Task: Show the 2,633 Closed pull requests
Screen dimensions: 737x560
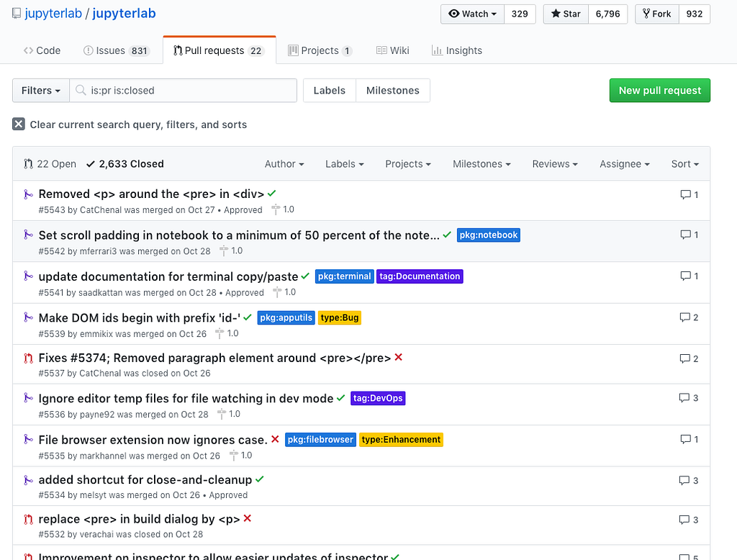Action: coord(125,164)
